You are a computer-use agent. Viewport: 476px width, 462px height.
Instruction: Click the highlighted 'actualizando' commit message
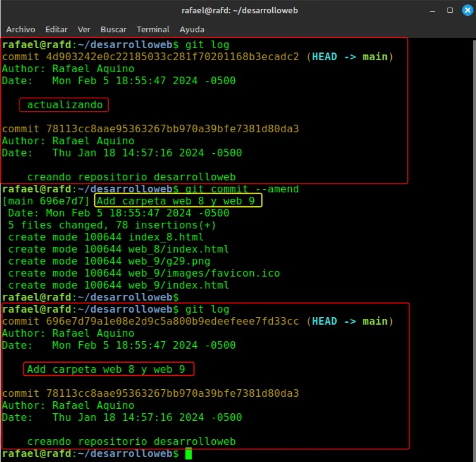click(x=65, y=104)
